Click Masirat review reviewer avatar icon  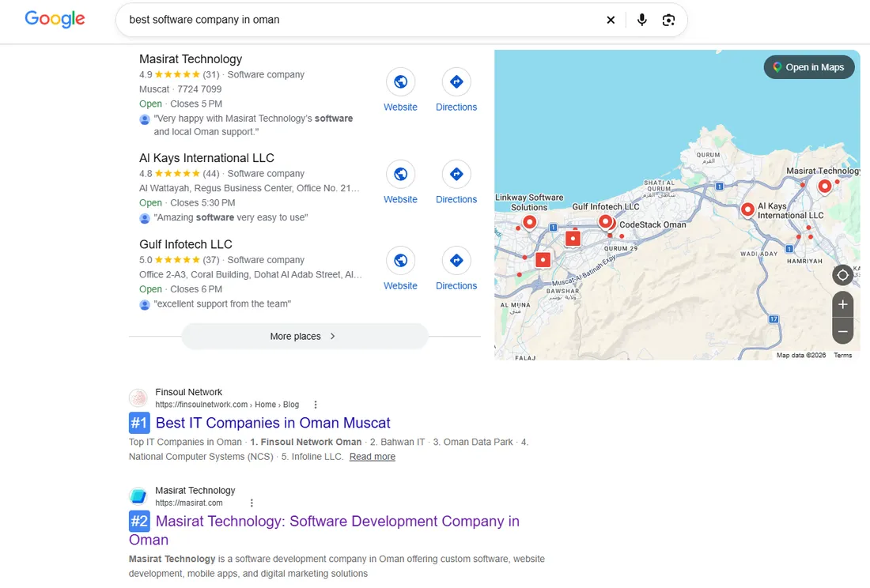(x=145, y=119)
